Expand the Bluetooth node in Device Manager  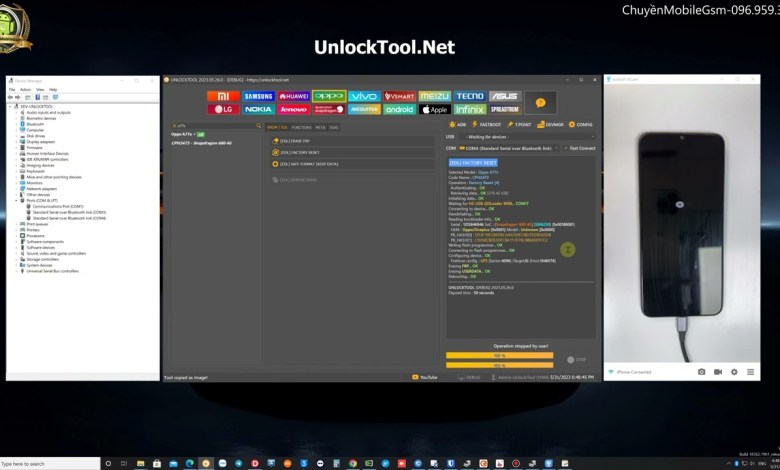pos(16,124)
